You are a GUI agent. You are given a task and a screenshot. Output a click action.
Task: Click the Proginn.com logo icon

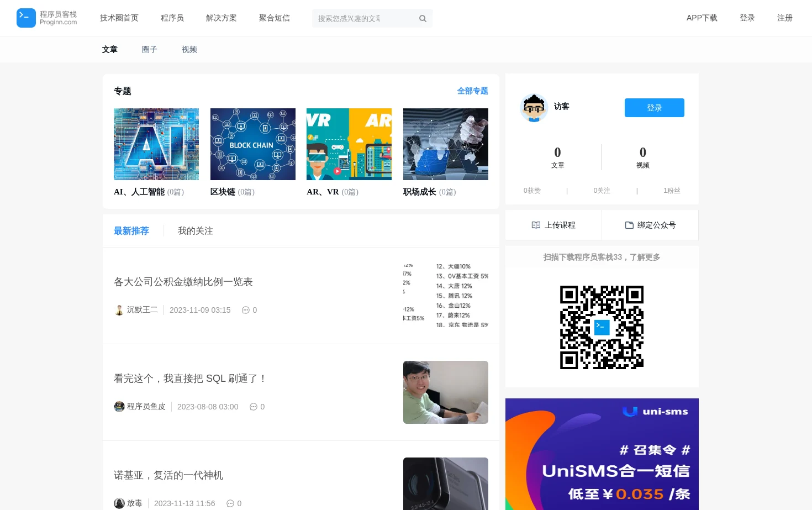coord(26,18)
